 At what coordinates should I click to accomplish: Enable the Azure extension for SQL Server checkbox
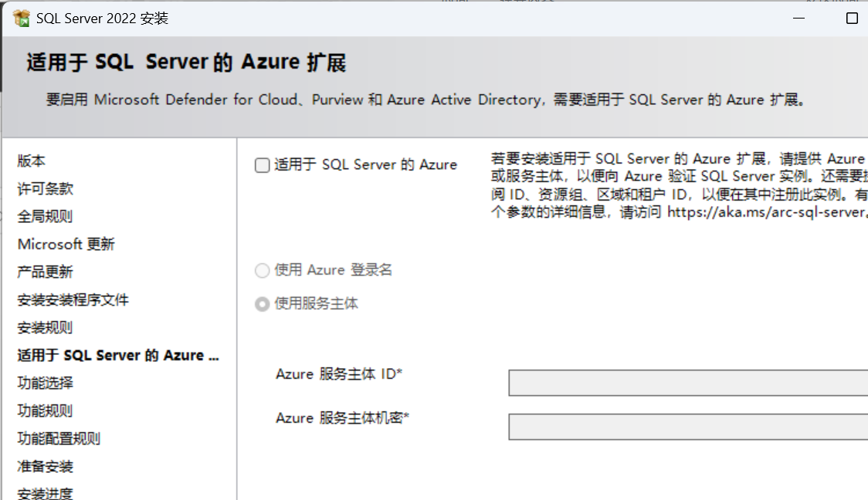click(x=263, y=165)
